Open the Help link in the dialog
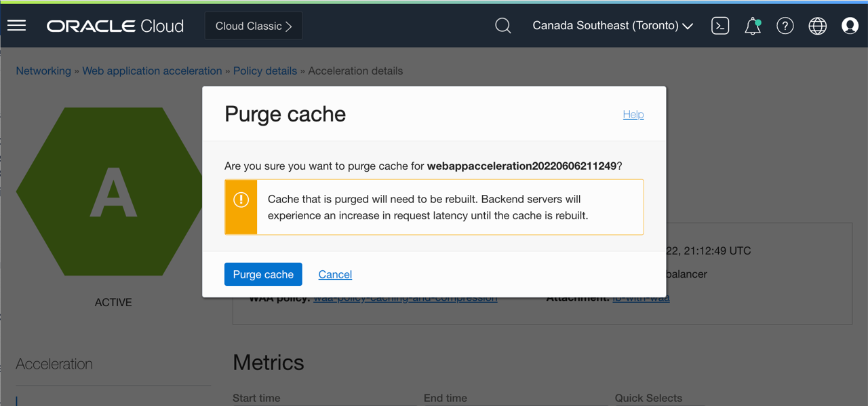The height and width of the screenshot is (406, 868). [x=633, y=114]
